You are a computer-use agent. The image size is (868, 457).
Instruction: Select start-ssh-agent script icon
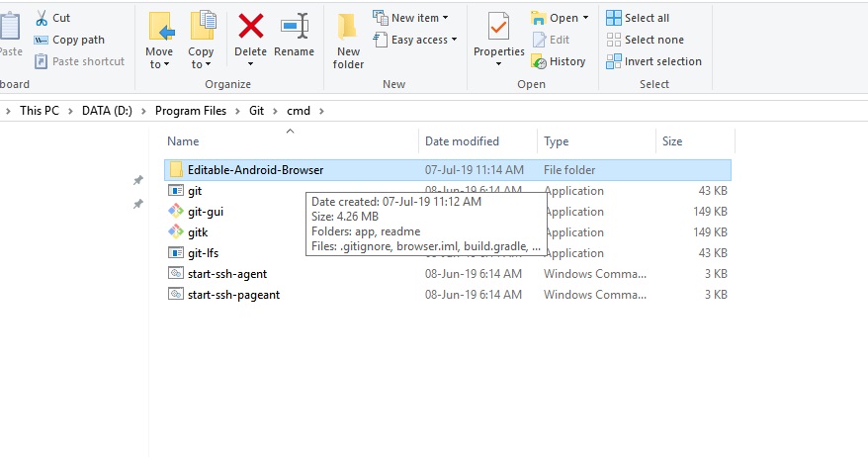coord(176,274)
